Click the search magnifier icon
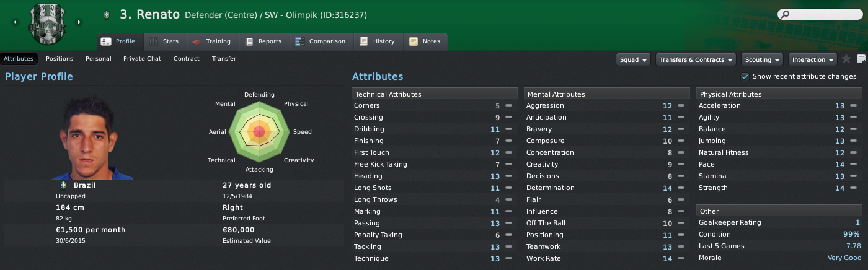This screenshot has width=868, height=270. 786,14
